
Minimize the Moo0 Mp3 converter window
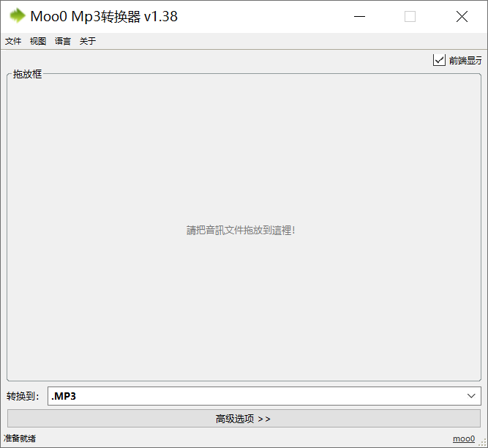(359, 17)
